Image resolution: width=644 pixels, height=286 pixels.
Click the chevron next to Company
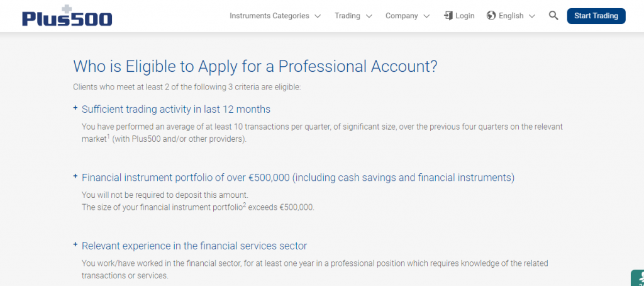pos(427,16)
